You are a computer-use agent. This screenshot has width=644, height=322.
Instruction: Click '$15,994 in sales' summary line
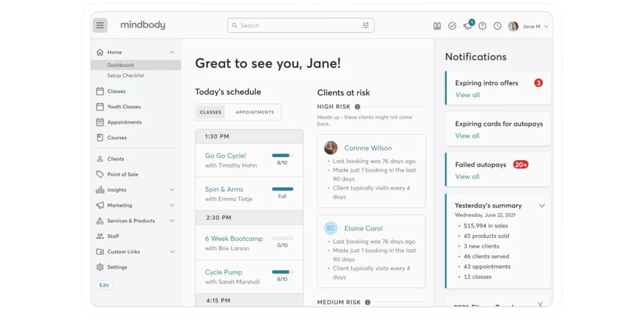click(486, 226)
